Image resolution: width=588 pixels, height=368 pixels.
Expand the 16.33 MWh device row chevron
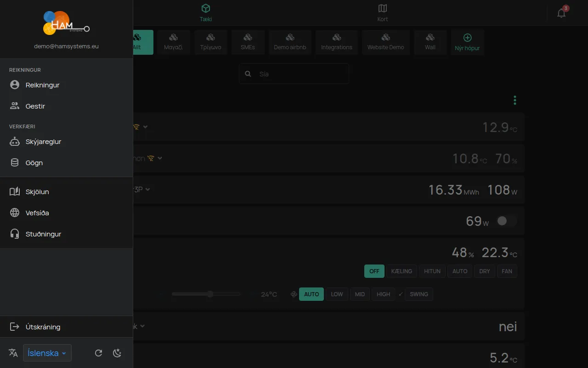pos(148,189)
